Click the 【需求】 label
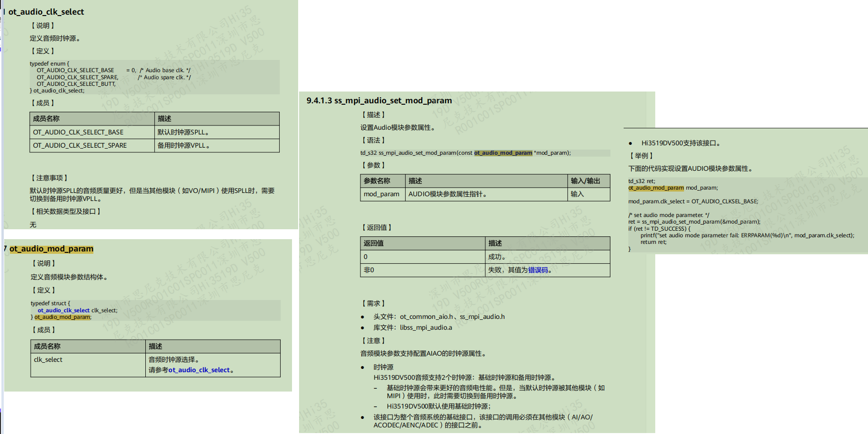Viewport: 868px width, 434px height. (x=374, y=303)
